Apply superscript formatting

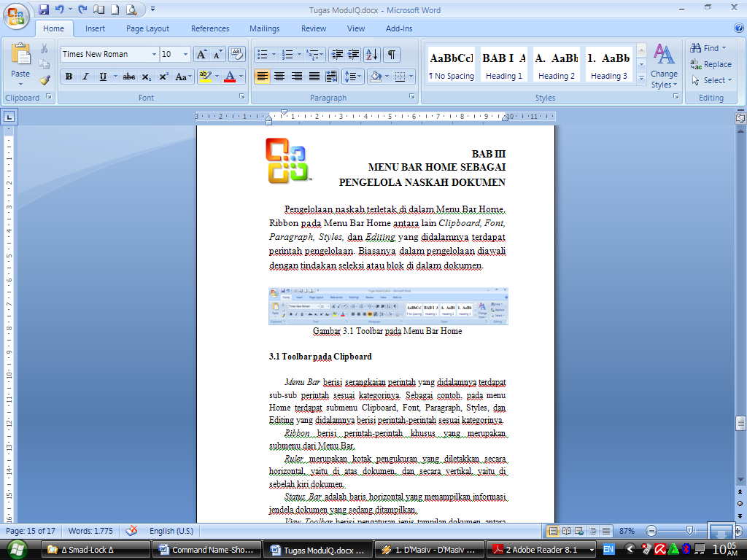tap(163, 77)
